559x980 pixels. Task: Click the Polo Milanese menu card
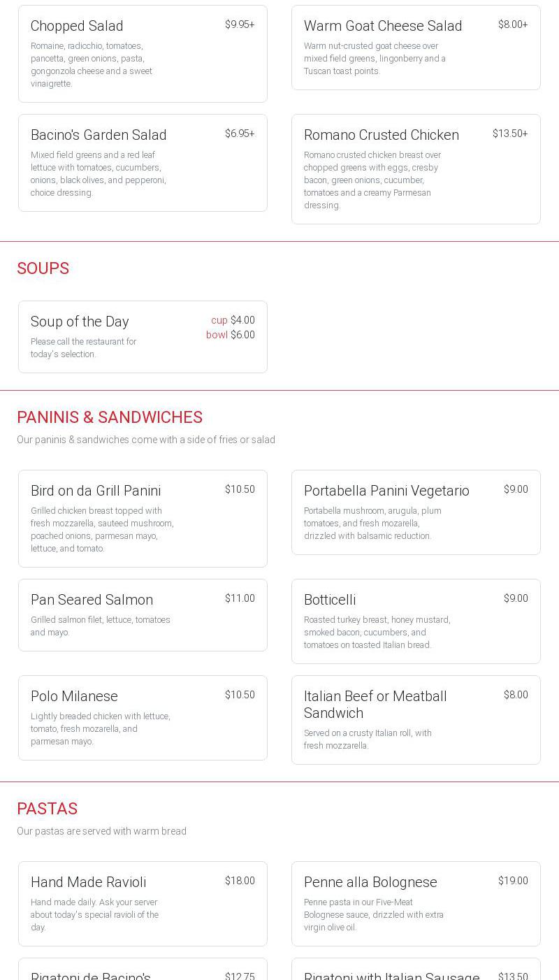coord(143,718)
